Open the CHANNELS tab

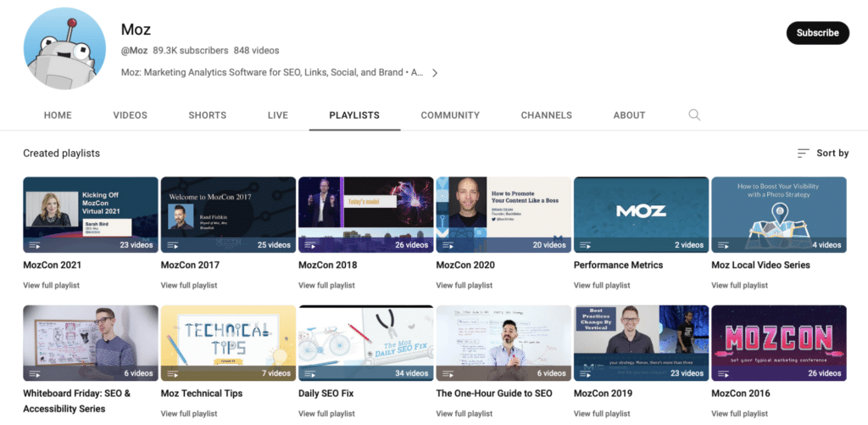coord(547,115)
